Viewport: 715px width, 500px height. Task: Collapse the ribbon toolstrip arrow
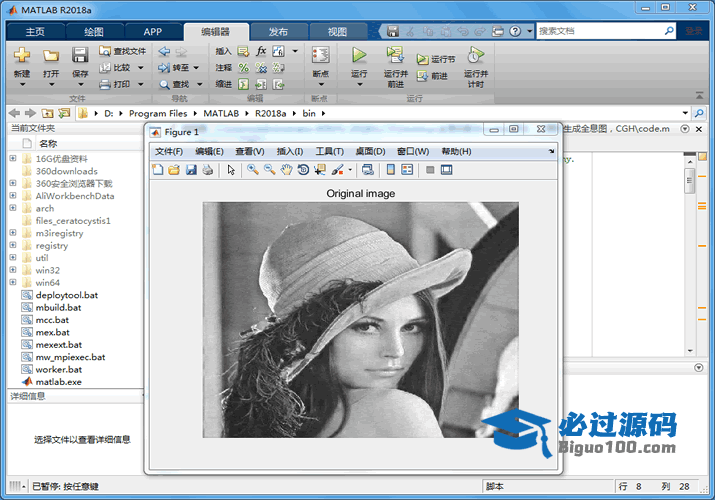pos(699,95)
